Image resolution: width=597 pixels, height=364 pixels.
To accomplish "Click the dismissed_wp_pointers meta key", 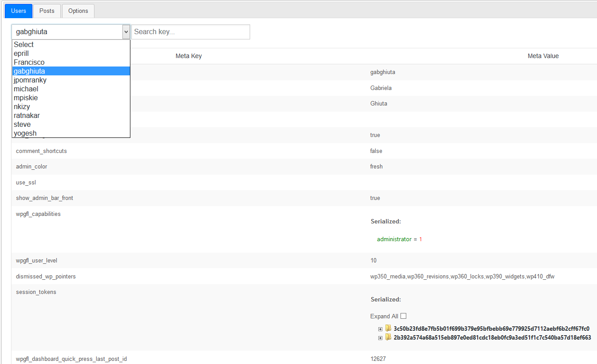I will coord(46,277).
